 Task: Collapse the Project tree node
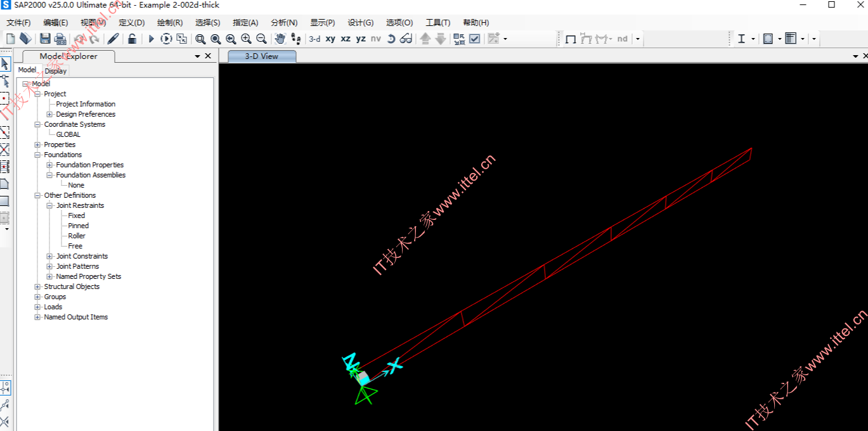click(38, 94)
